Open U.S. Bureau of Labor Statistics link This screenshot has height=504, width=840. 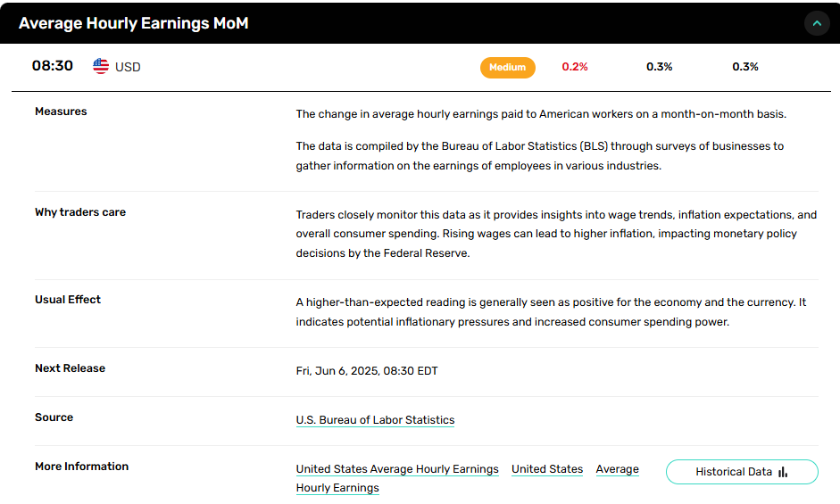(375, 420)
